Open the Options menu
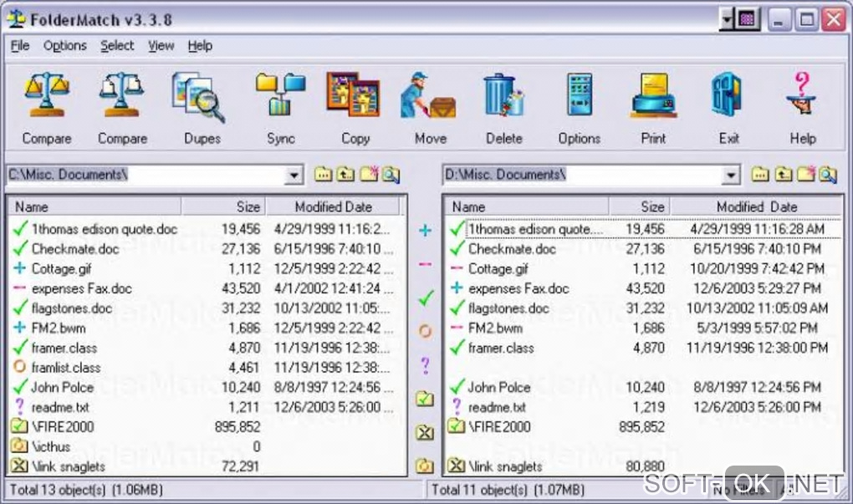 click(64, 46)
